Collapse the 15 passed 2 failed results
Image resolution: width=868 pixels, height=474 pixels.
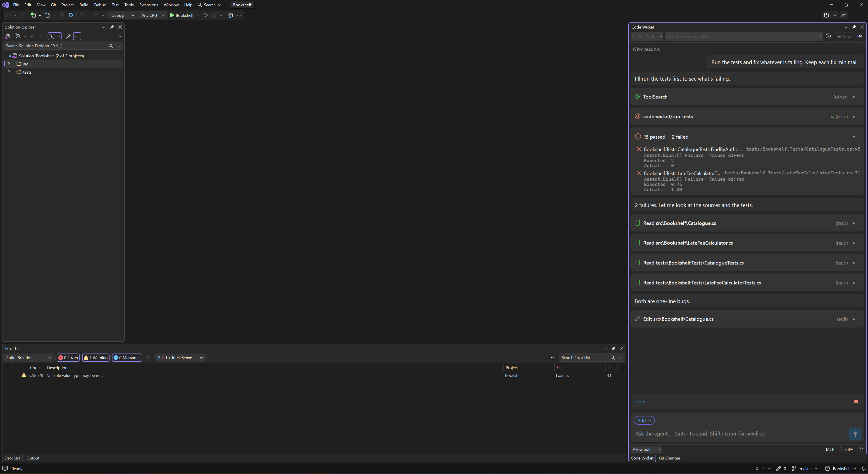pos(854,137)
